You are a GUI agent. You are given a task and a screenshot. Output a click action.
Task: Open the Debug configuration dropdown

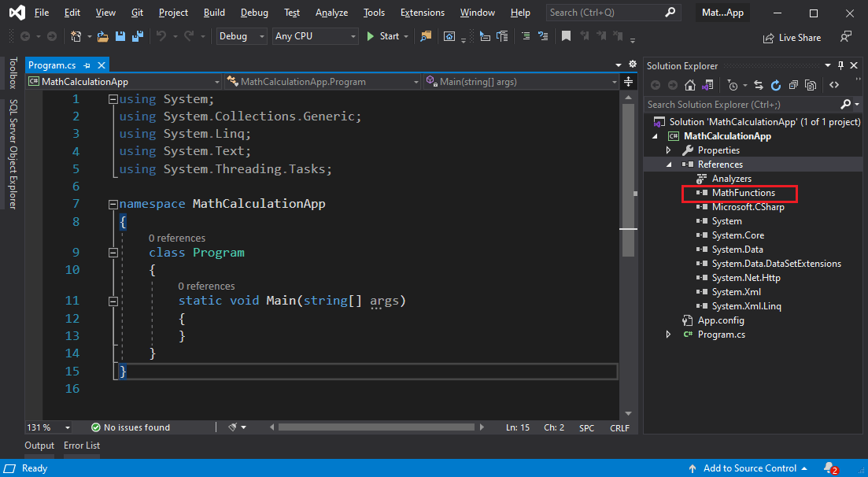click(x=262, y=36)
